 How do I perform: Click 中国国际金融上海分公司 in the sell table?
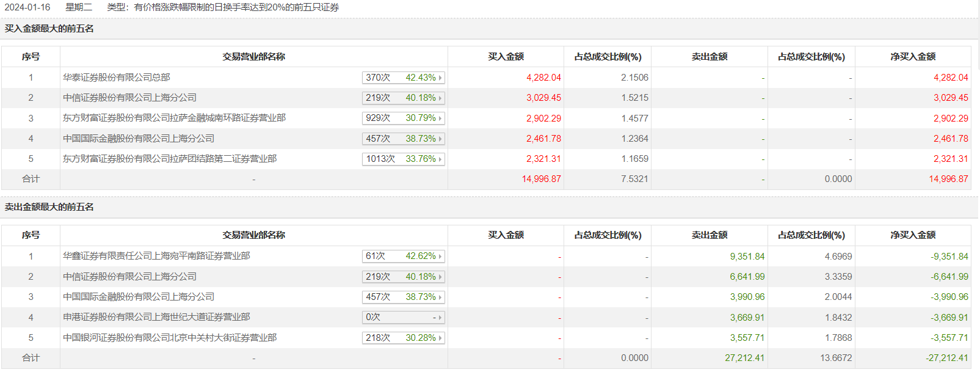click(139, 297)
